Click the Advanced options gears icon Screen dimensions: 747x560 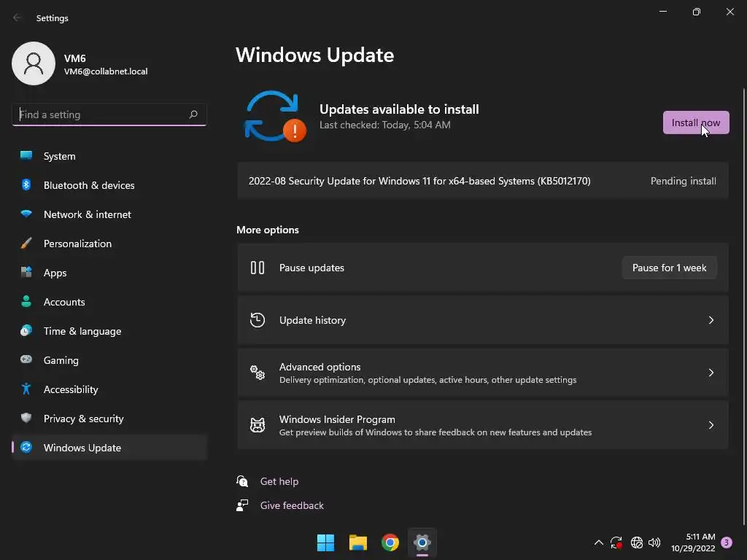(x=258, y=373)
